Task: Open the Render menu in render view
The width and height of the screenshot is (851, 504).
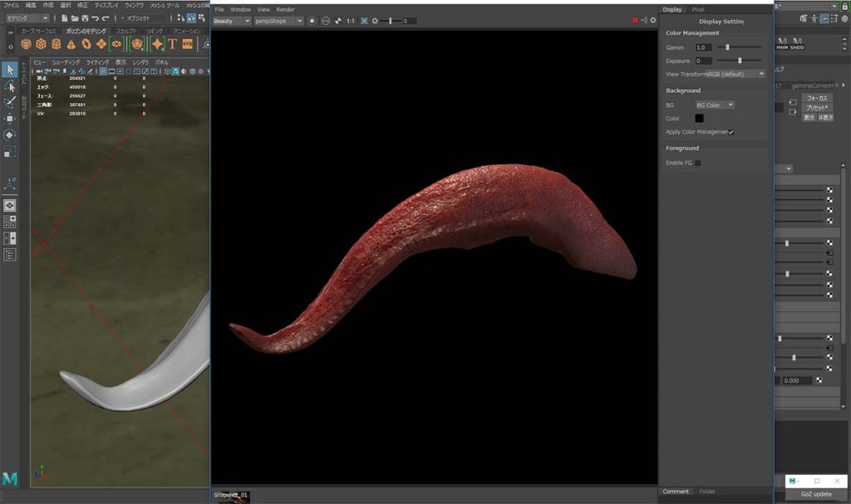Action: [285, 9]
